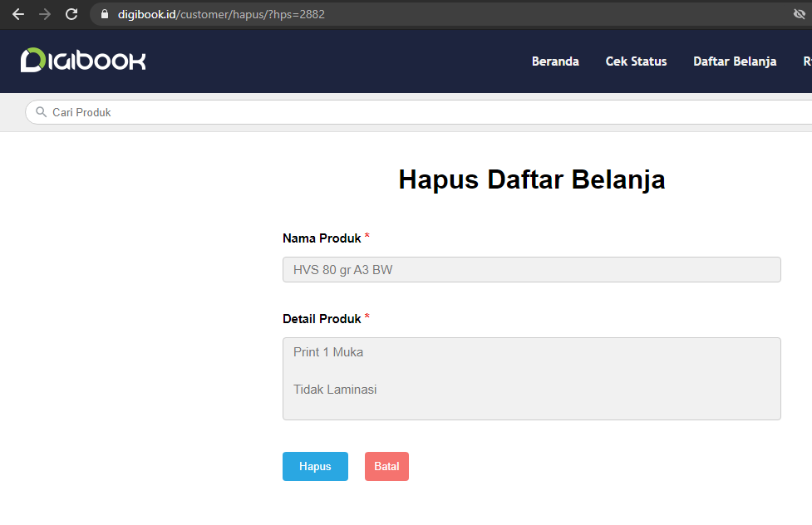Click the Digibook logo

coord(83,61)
